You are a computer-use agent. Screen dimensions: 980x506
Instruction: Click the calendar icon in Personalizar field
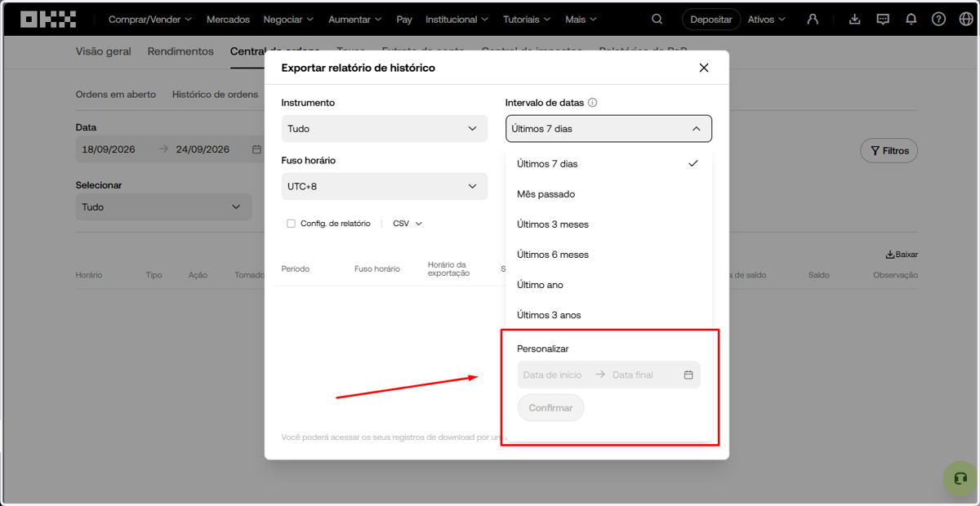pos(688,375)
